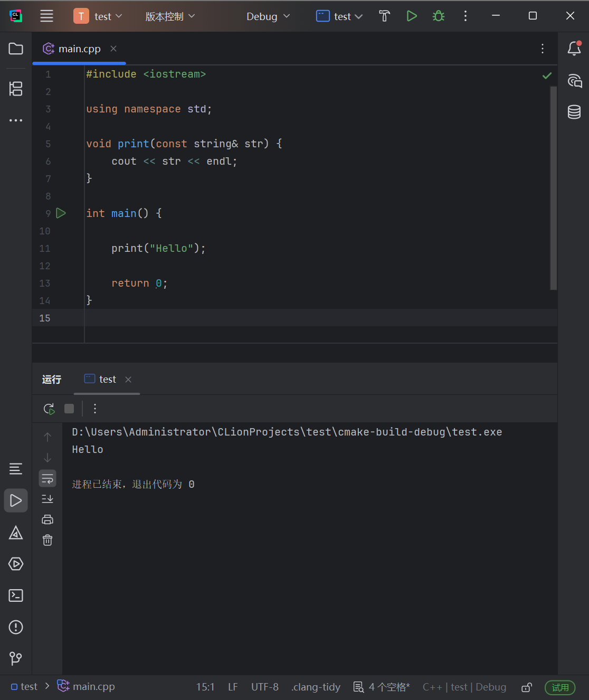Viewport: 589px width, 700px height.
Task: Toggle the Run tool window button
Action: 16,500
